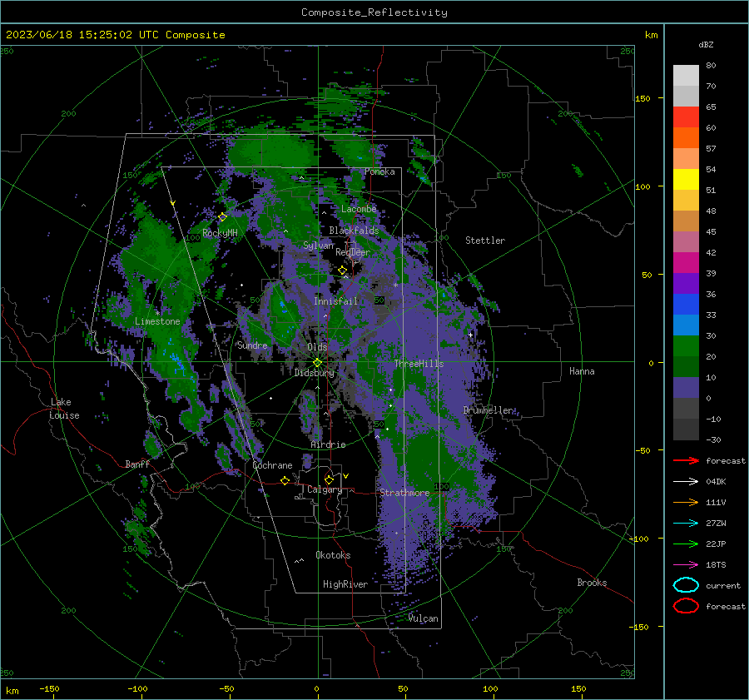Click the Lake Louise label
This screenshot has width=749, height=700.
coord(64,409)
